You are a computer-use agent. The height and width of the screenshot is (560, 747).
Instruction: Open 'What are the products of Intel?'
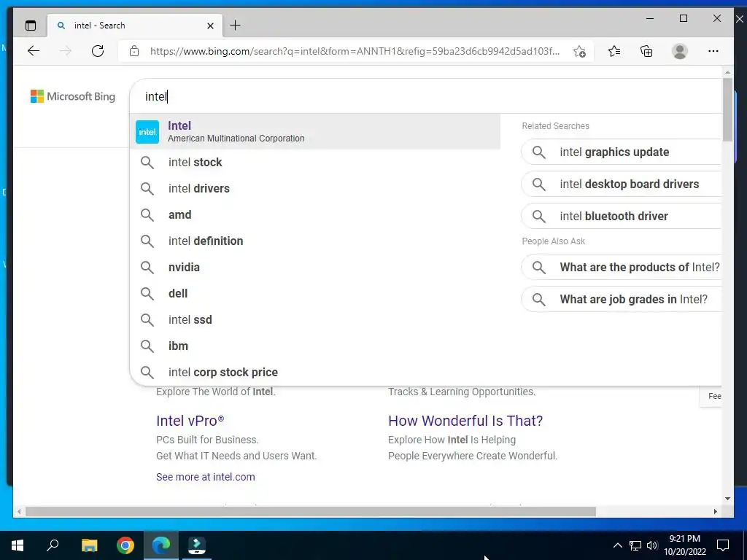pyautogui.click(x=622, y=267)
